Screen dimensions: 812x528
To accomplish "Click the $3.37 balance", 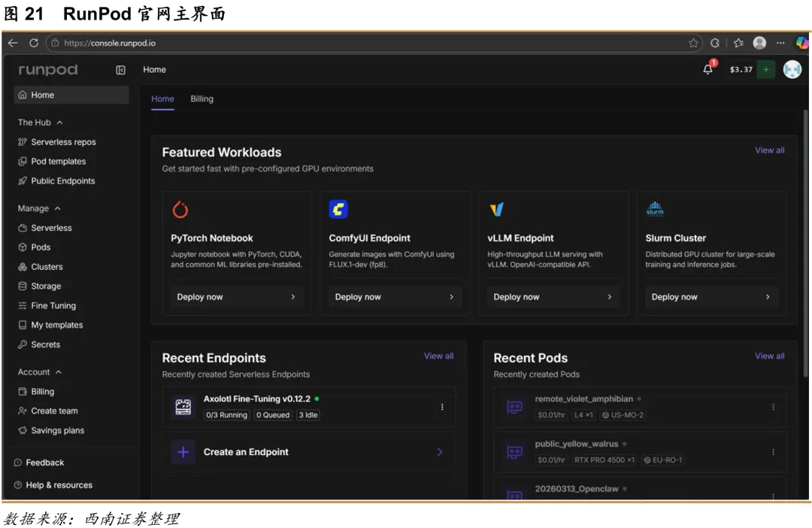I will [741, 69].
